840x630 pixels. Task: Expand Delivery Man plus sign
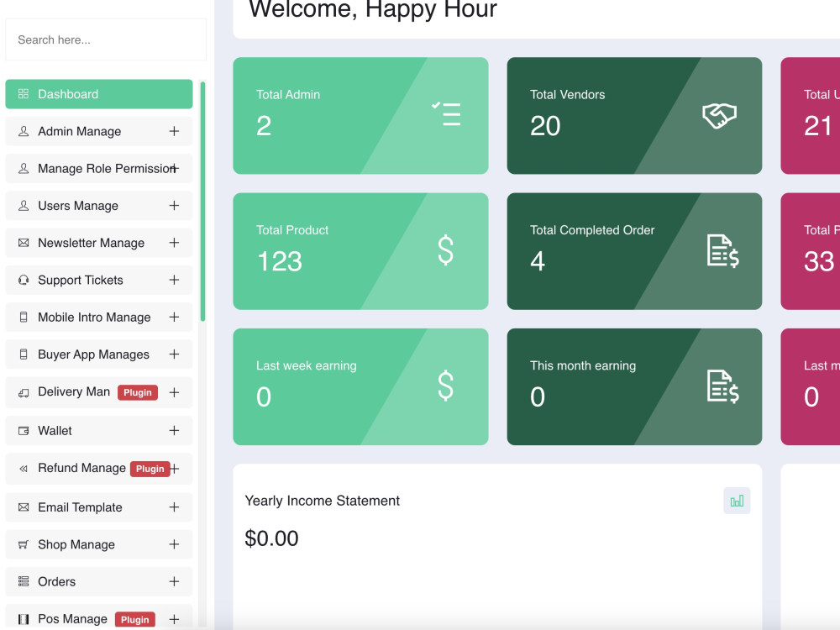(x=174, y=392)
